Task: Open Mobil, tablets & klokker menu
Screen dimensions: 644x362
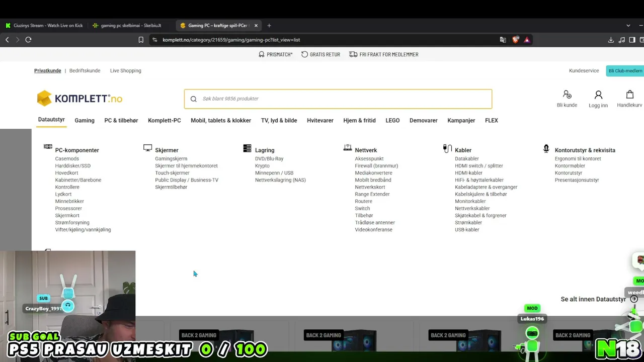Action: pos(221,121)
